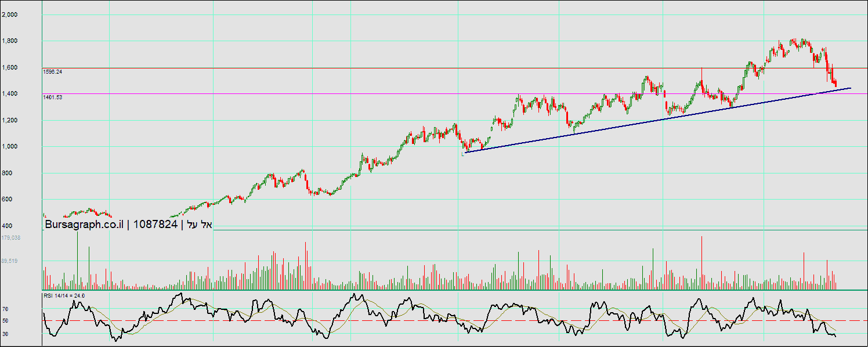Click the RSI 50 level label

(5, 320)
